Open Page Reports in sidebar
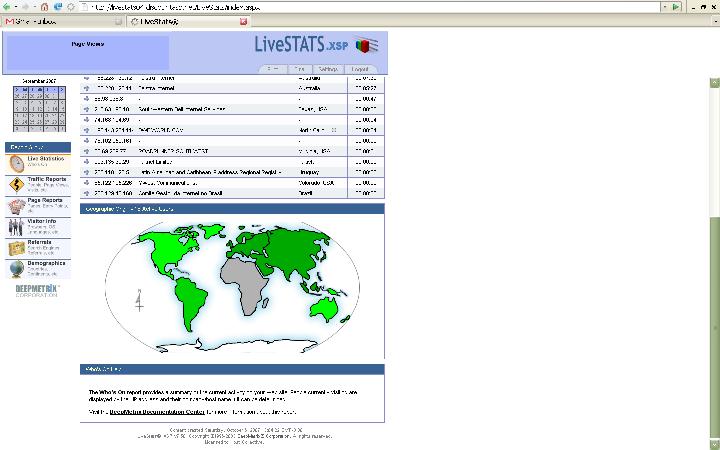Screen dimensions: 720x450 38,206
